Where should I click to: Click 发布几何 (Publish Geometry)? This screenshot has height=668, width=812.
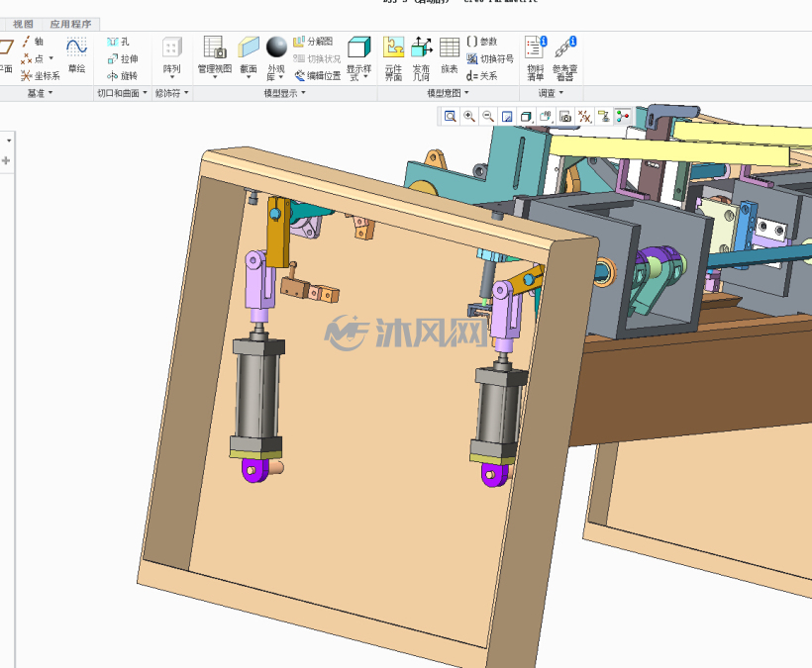coord(422,58)
